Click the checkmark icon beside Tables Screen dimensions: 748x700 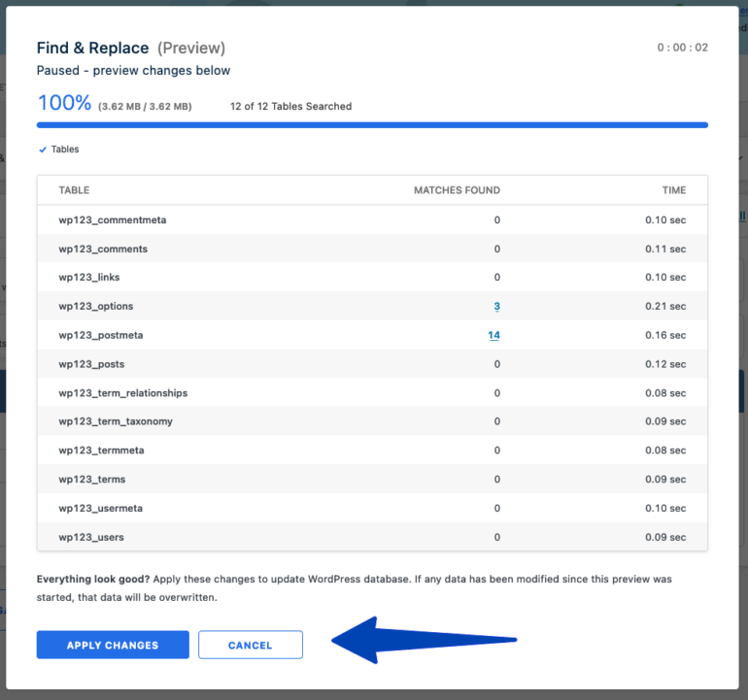click(x=42, y=150)
